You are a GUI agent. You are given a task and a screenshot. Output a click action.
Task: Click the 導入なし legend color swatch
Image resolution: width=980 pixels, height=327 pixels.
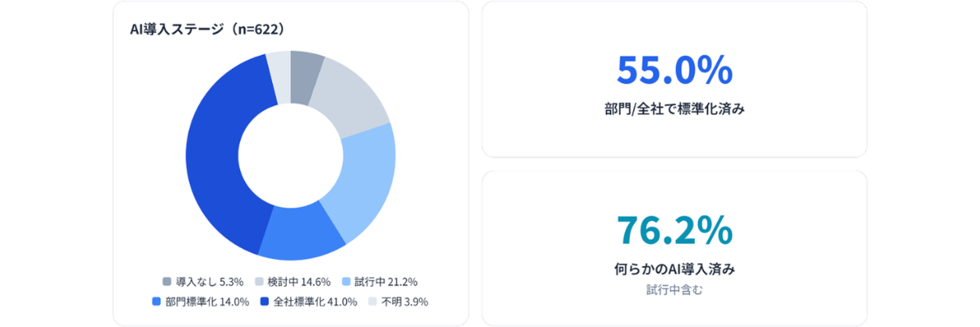(167, 282)
